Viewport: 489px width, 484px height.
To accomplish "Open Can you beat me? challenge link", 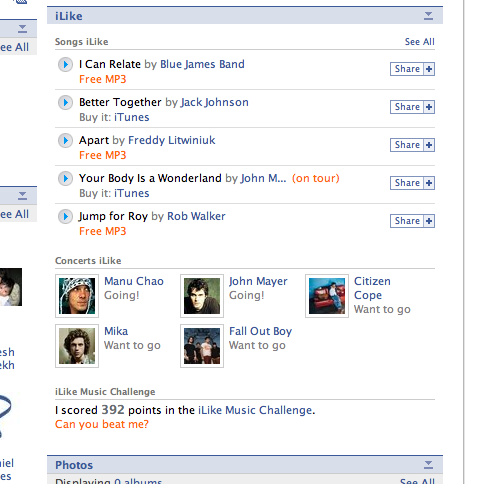I will tap(102, 424).
